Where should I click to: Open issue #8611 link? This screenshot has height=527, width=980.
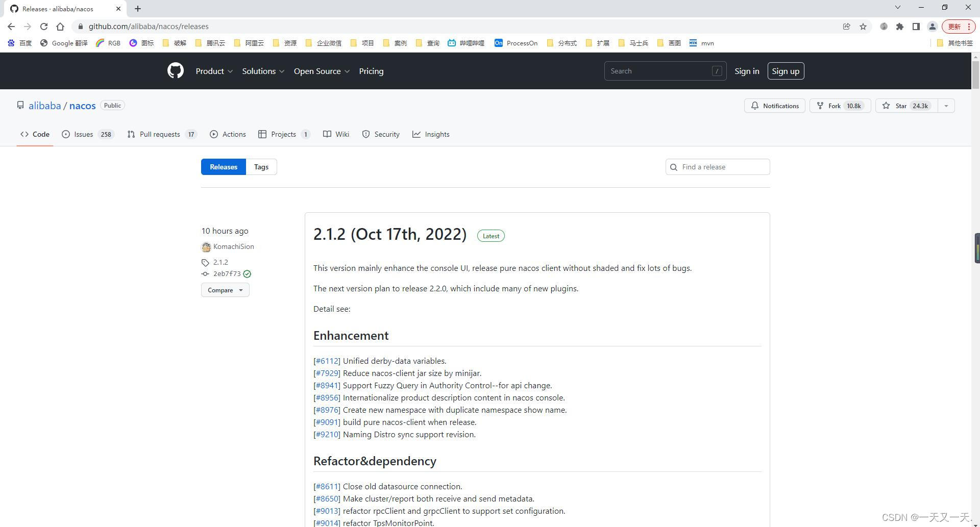[x=327, y=487]
